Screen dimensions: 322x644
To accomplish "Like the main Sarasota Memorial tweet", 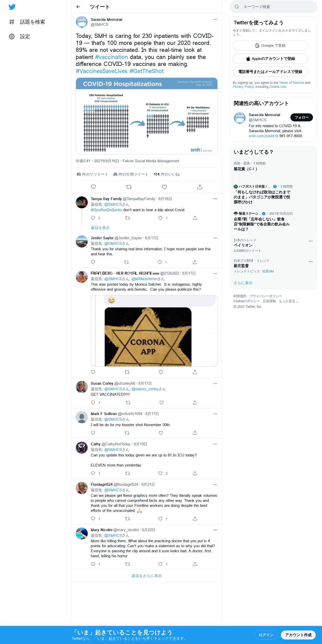I will tap(164, 187).
